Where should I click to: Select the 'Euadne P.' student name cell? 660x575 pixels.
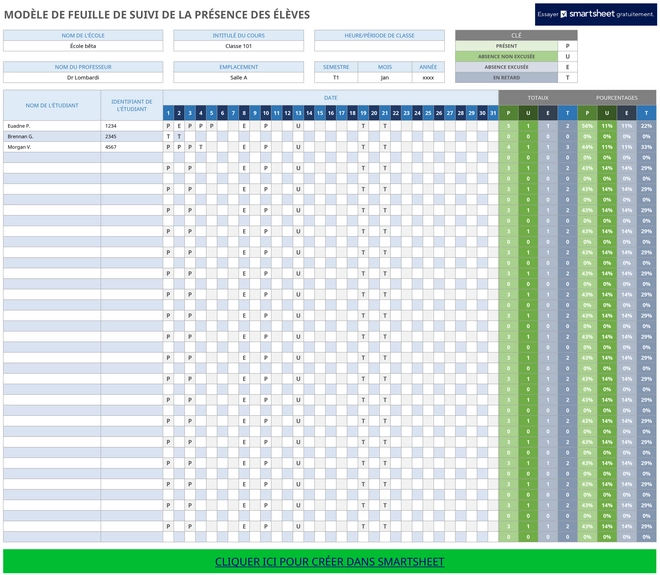tap(52, 126)
